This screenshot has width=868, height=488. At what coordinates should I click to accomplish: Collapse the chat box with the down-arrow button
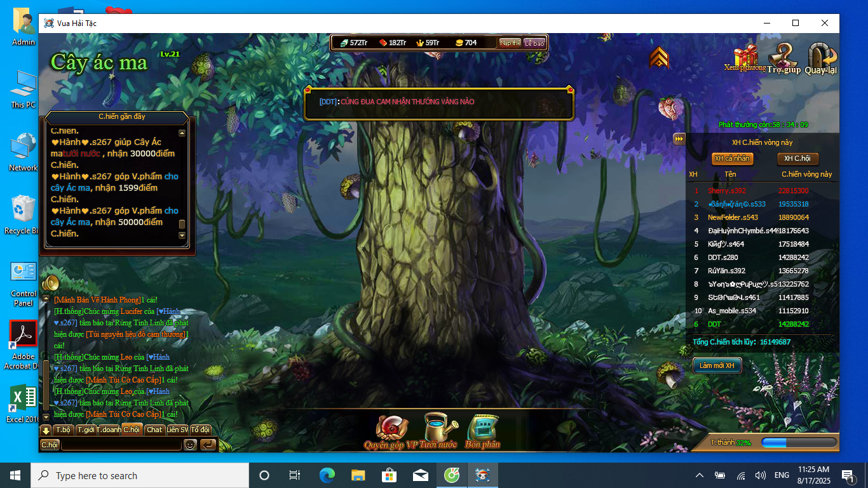pyautogui.click(x=46, y=430)
